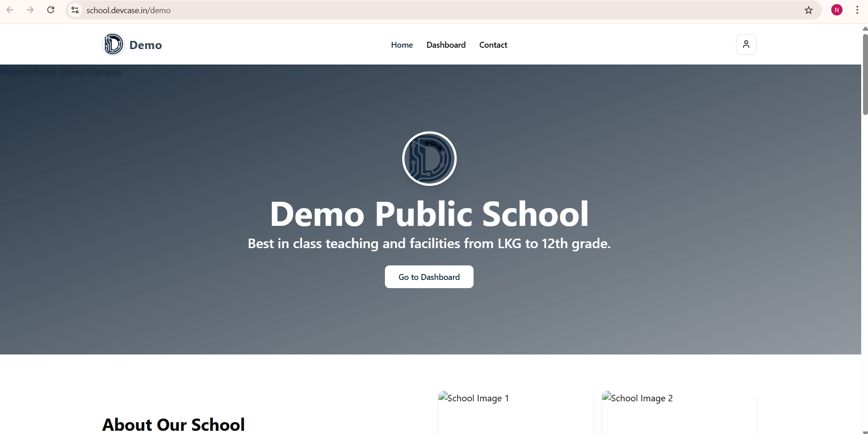Click the browser forward arrow

[30, 10]
